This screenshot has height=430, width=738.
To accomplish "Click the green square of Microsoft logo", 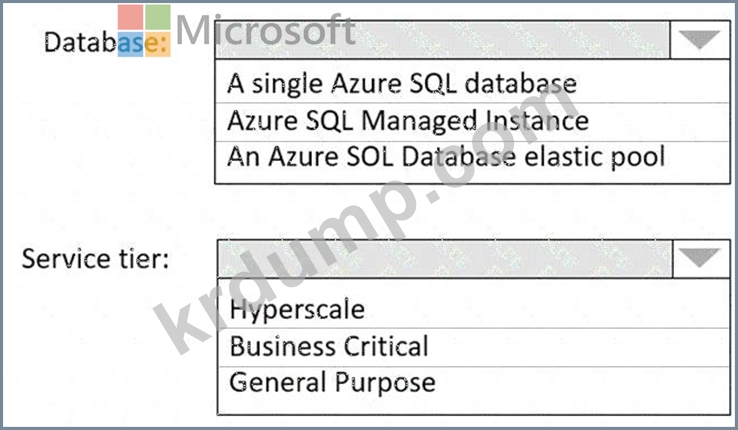I will click(158, 17).
